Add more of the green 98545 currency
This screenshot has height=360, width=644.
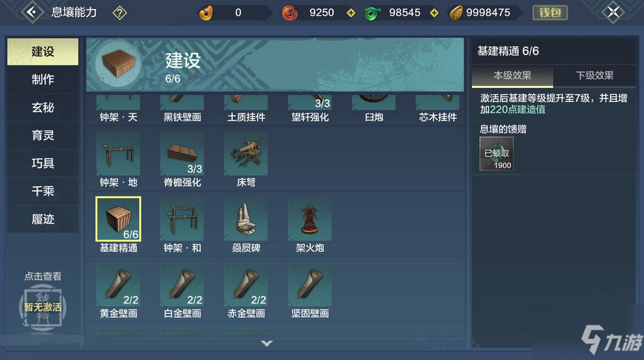click(x=434, y=13)
